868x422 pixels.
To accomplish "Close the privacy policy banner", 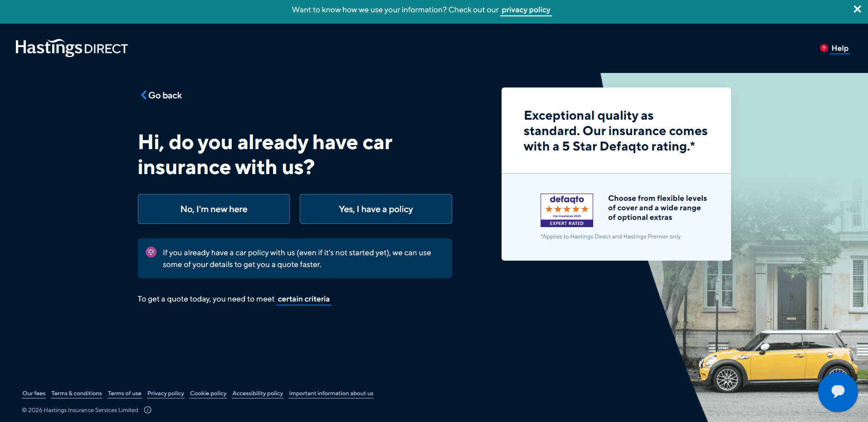I will [x=857, y=9].
